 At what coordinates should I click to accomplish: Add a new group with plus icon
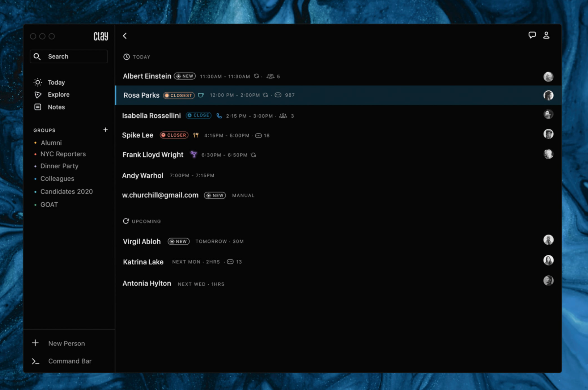tap(105, 130)
